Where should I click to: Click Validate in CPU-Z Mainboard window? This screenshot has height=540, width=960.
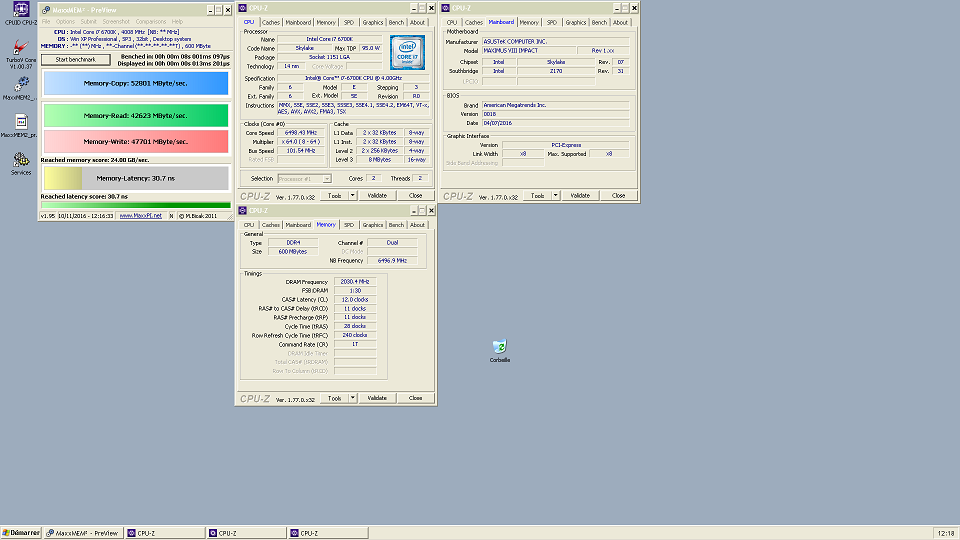580,195
